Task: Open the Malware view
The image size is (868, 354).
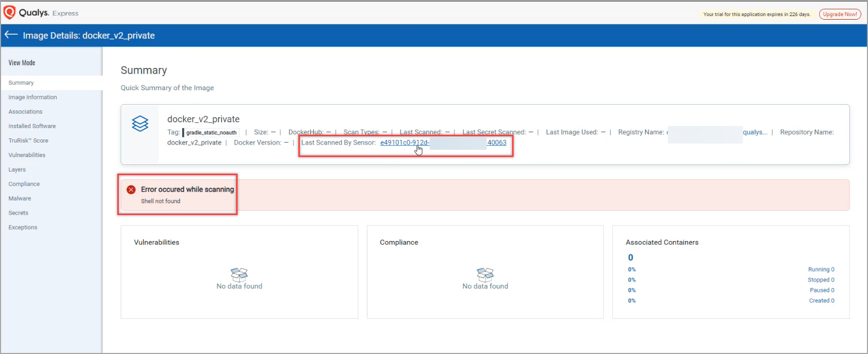Action: tap(20, 199)
